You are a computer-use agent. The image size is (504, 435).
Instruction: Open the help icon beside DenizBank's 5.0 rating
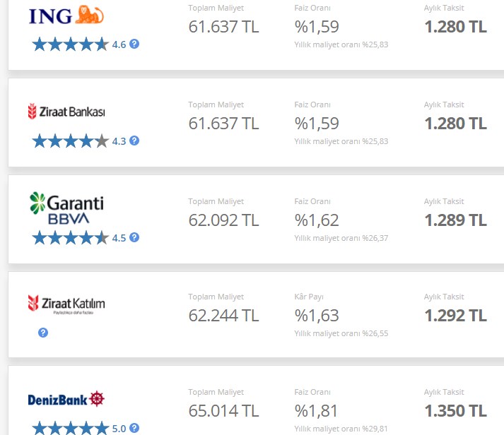[134, 428]
